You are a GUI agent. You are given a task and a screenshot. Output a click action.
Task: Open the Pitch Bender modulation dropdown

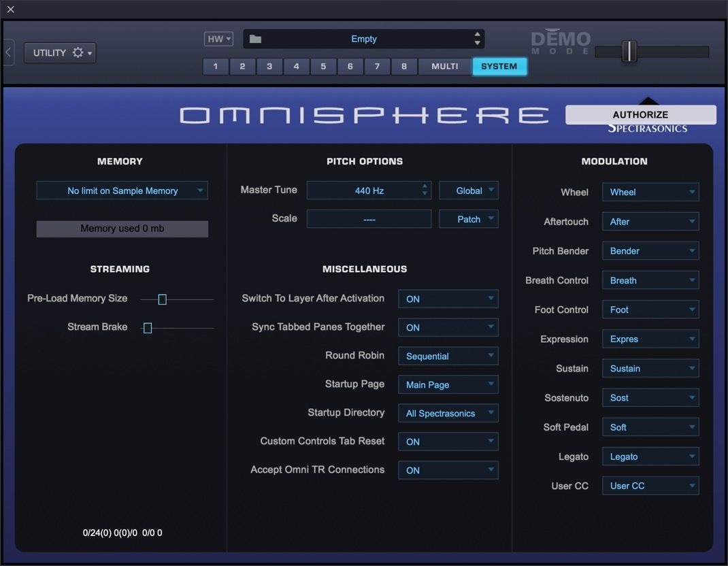[x=650, y=251]
